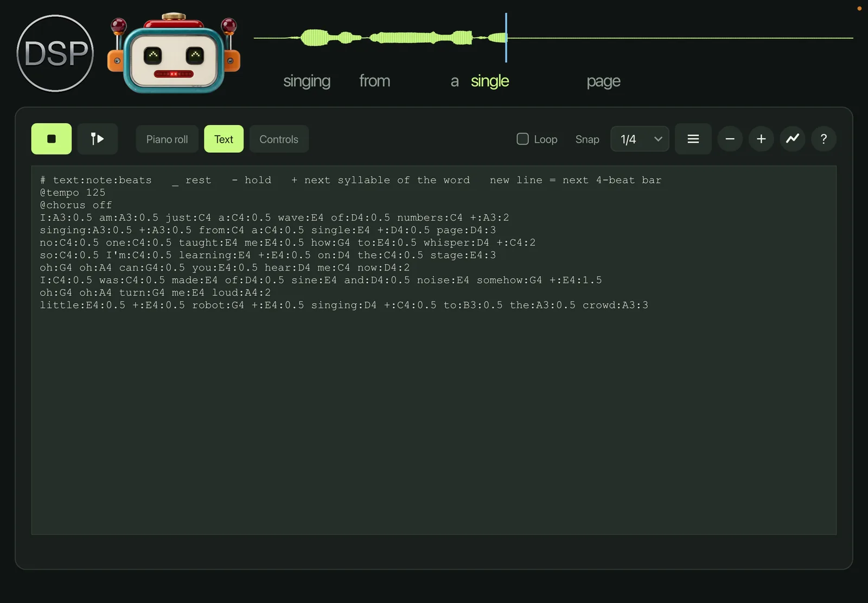Click "numbers:C4" in the editor text
The width and height of the screenshot is (868, 603).
coord(430,217)
